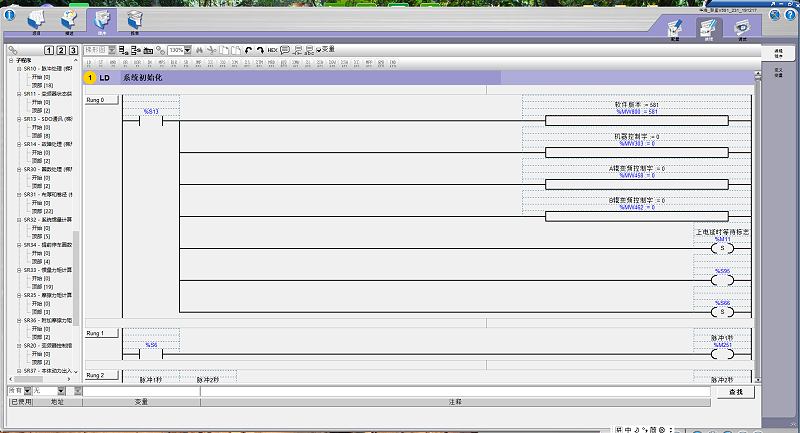Image resolution: width=800 pixels, height=433 pixels.
Task: Collapse the SR11 tree node
Action: click(19, 94)
